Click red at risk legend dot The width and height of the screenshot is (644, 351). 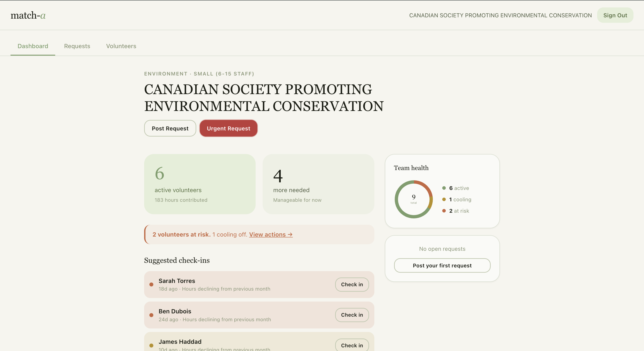(x=444, y=211)
